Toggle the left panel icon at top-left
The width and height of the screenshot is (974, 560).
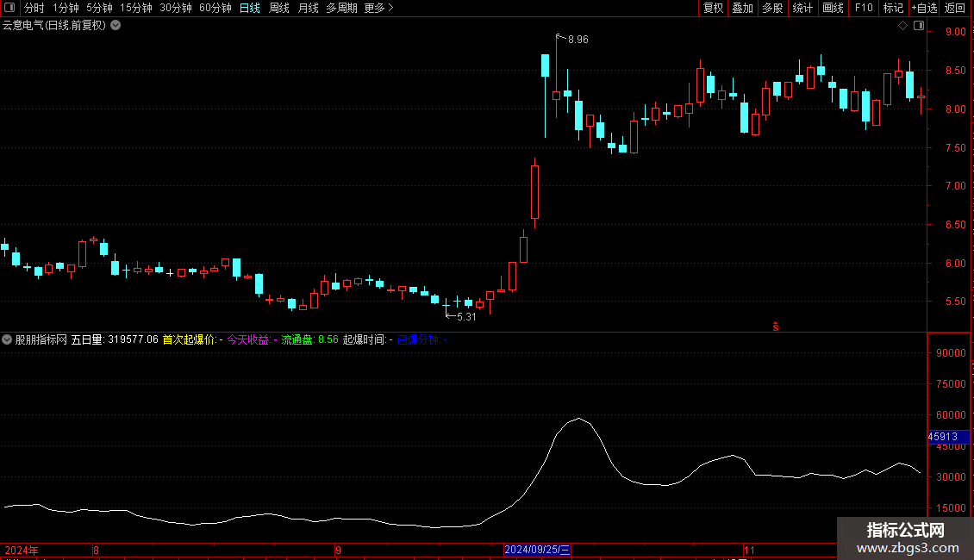(9, 8)
